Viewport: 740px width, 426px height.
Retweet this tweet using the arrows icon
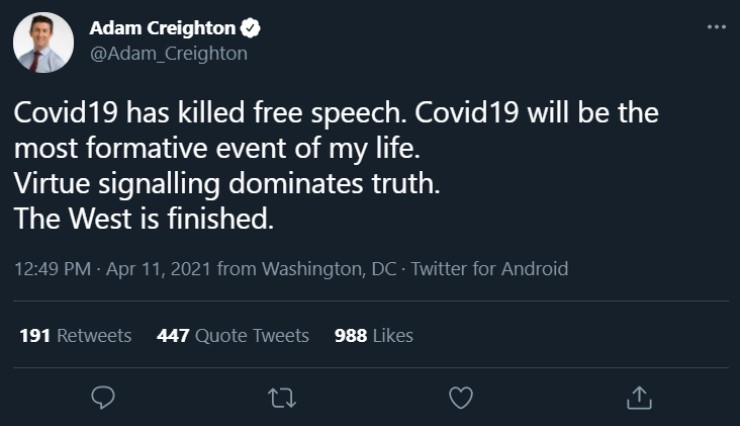click(x=281, y=398)
